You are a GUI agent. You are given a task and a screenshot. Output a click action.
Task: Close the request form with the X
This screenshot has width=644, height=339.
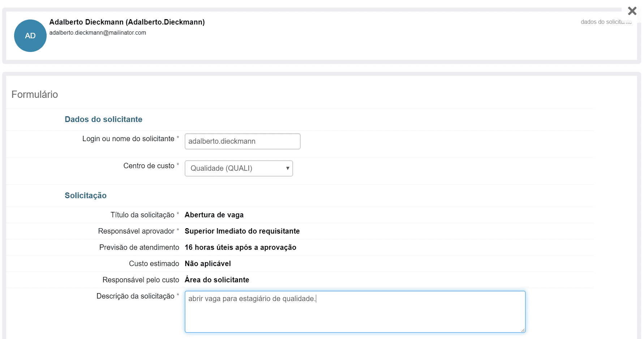pos(632,11)
